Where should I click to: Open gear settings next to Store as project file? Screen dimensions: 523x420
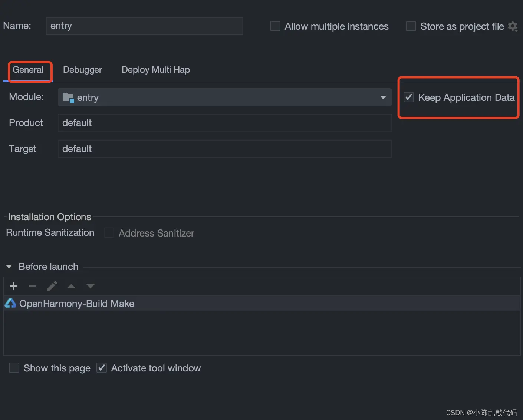[513, 26]
